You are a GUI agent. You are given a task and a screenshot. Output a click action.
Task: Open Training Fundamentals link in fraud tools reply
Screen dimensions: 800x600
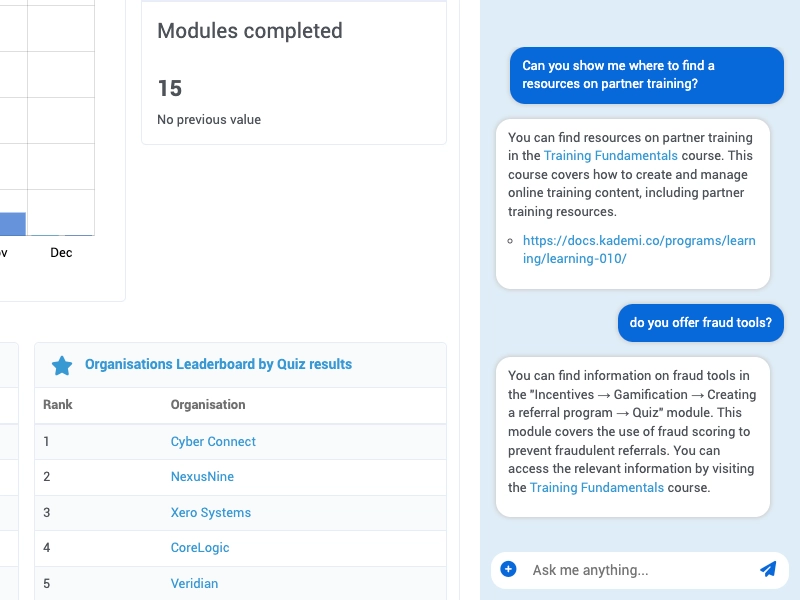click(596, 488)
